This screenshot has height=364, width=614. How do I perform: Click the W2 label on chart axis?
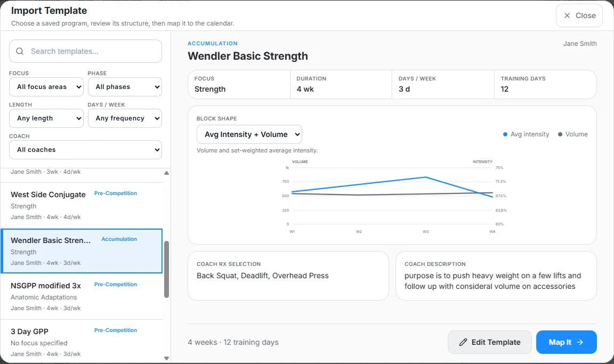click(359, 232)
